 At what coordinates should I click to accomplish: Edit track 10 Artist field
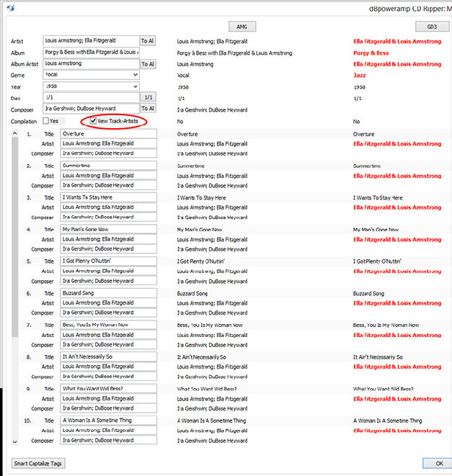(109, 430)
